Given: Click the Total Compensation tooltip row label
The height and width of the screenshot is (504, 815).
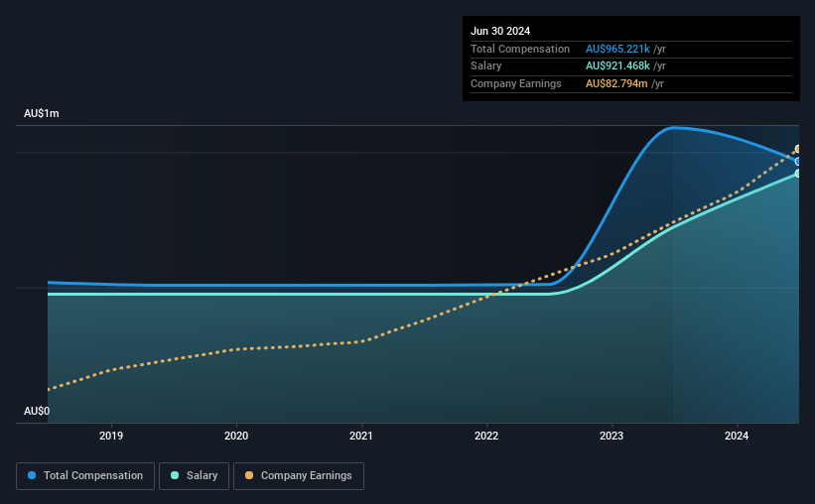Looking at the screenshot, I should [520, 49].
